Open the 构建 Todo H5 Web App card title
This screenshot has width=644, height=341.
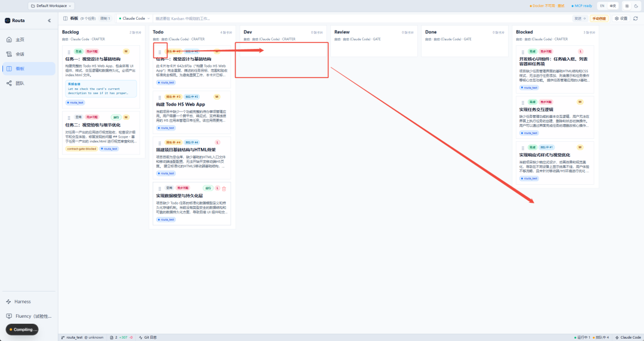(x=180, y=104)
